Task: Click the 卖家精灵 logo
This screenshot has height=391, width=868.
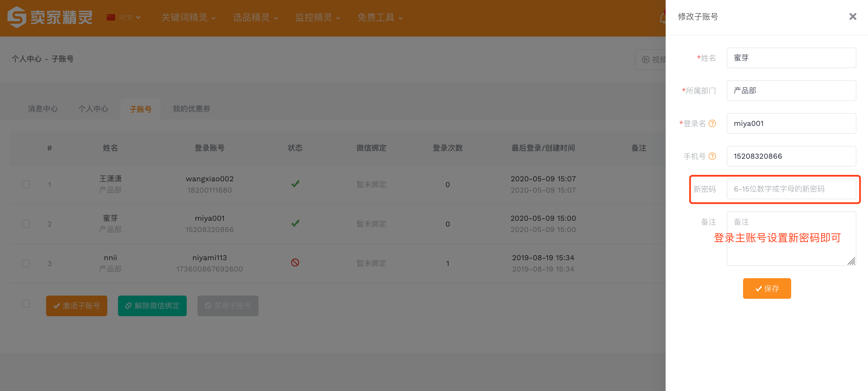Action: [x=50, y=17]
